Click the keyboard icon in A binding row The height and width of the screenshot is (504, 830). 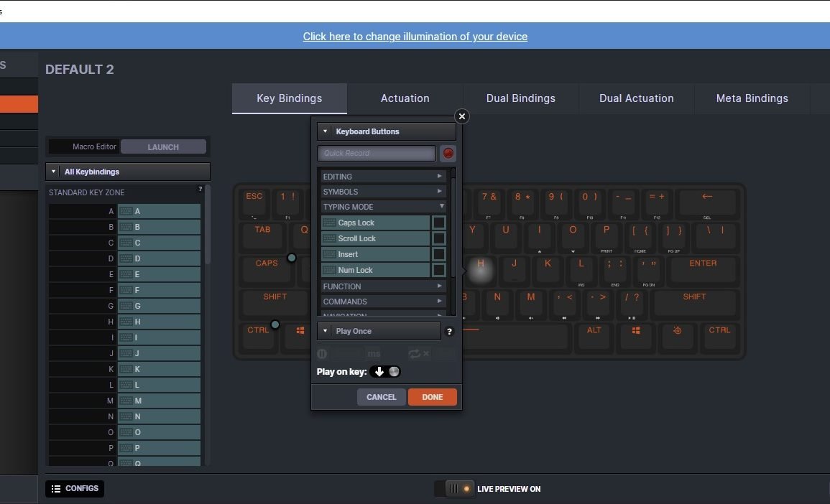click(x=126, y=211)
